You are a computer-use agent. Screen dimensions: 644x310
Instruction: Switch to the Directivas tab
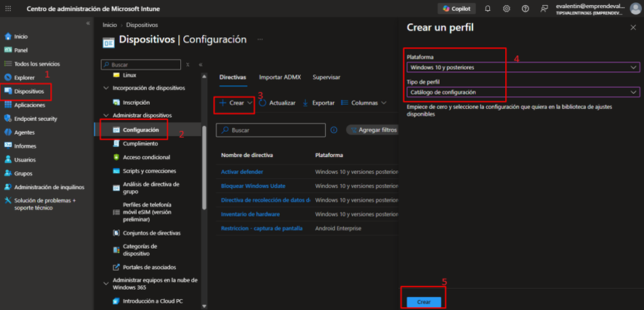[233, 77]
